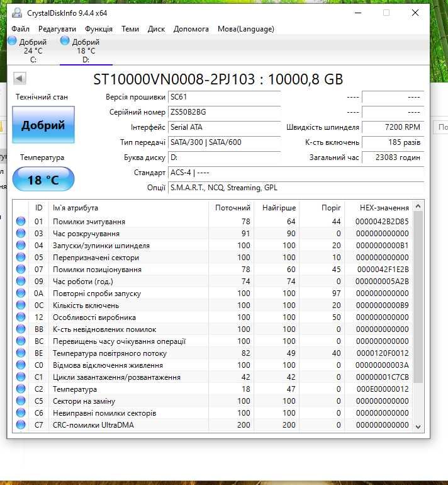Open the Диск menu

tap(156, 29)
